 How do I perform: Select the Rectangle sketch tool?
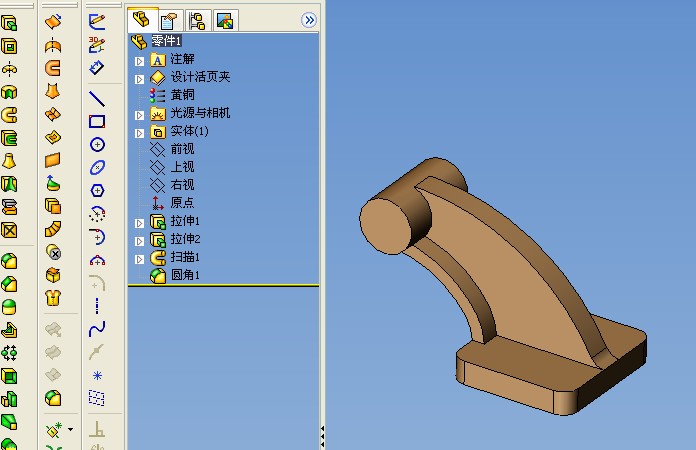[x=97, y=122]
